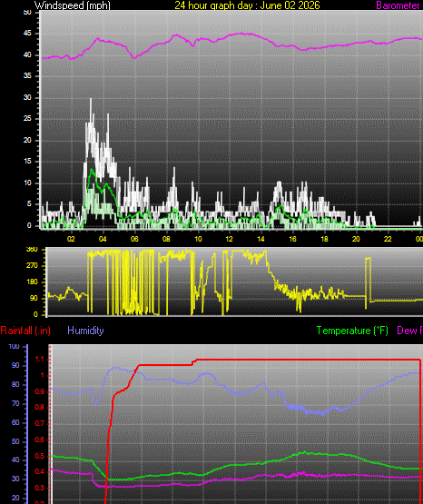Click the 10 mph windspeed axis value
Viewport: 423px width, 504px height.
tap(27, 183)
